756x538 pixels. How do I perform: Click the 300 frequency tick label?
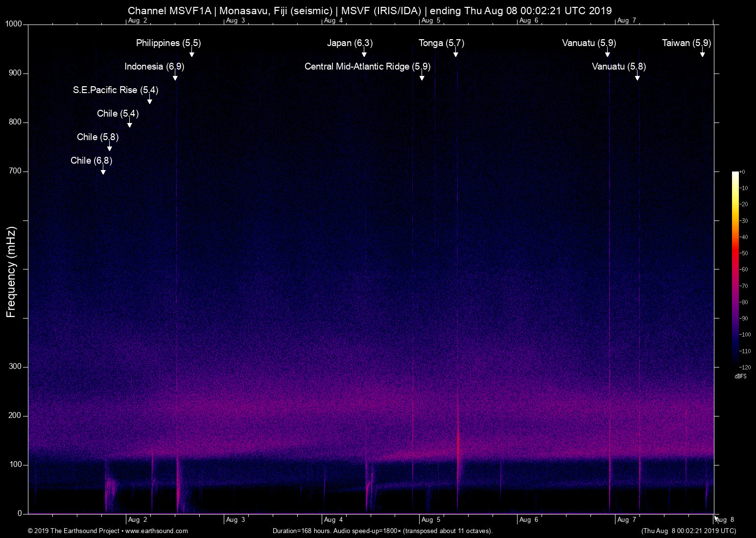click(15, 367)
